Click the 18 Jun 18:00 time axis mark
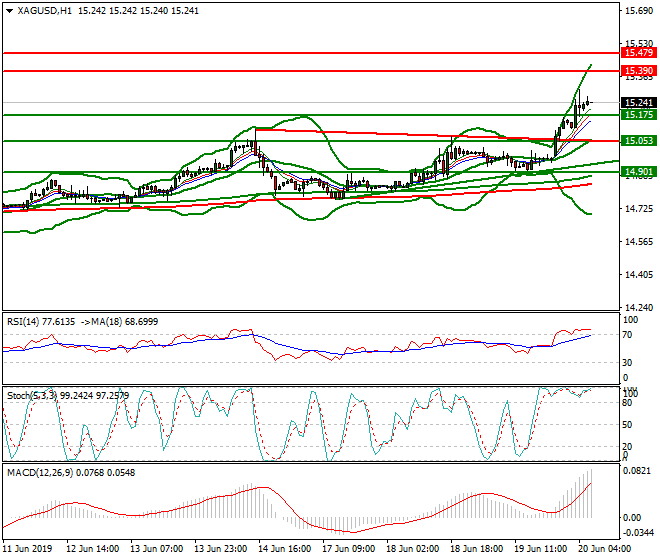Screen dimensions: 660x560 (x=476, y=549)
